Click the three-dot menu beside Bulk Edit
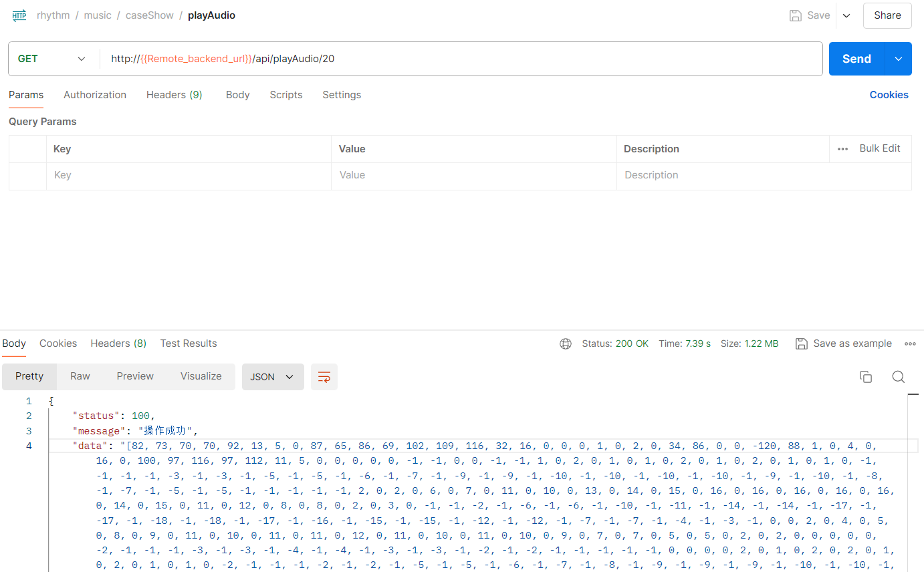The height and width of the screenshot is (572, 924). pos(842,149)
